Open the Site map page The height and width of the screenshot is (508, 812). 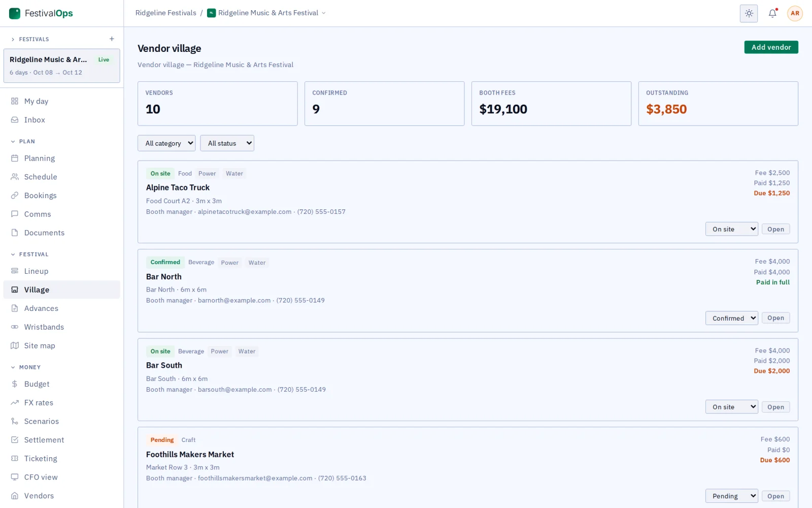62,345
